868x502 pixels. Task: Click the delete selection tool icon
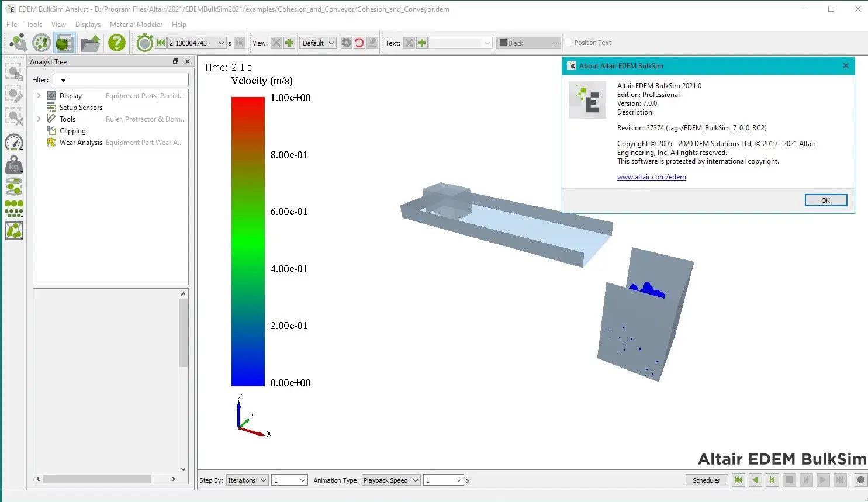pos(14,117)
